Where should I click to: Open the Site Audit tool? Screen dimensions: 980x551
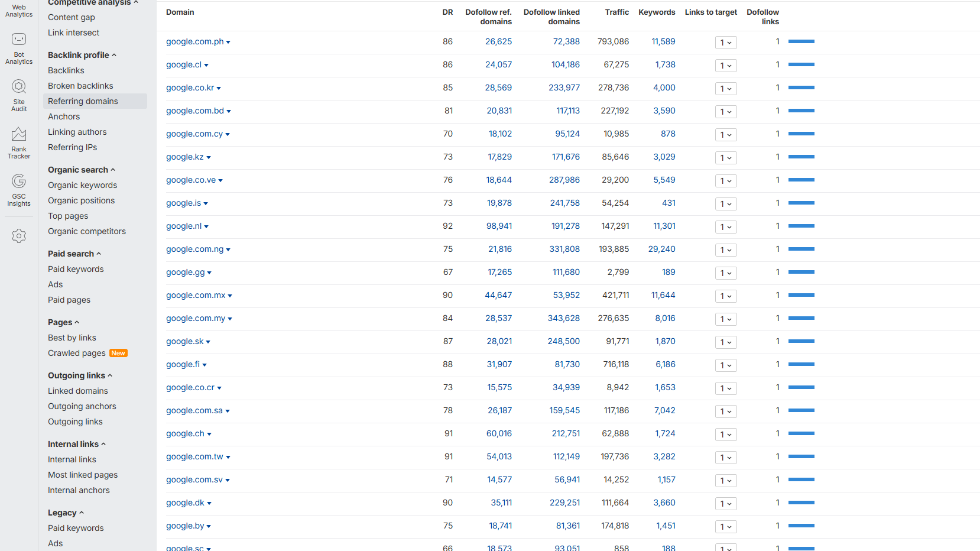point(19,96)
